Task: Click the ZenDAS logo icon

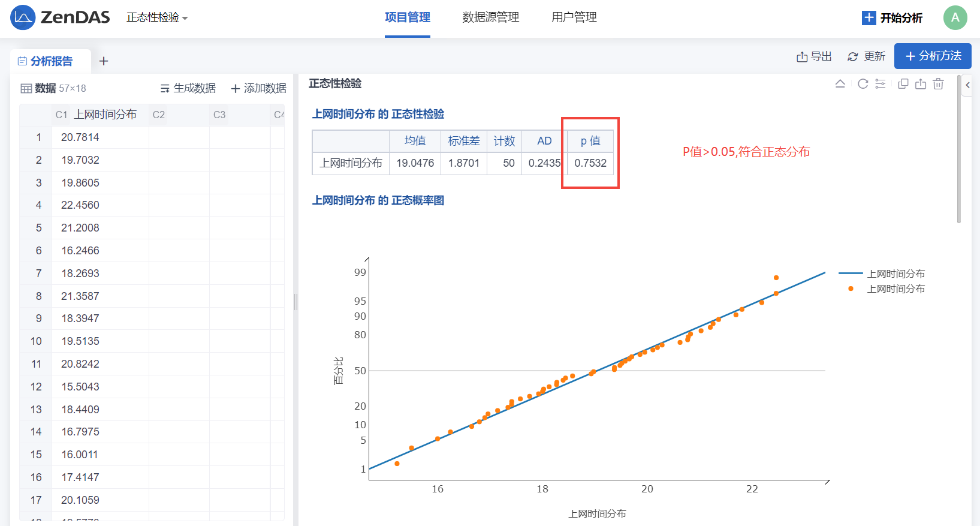Action: click(23, 17)
